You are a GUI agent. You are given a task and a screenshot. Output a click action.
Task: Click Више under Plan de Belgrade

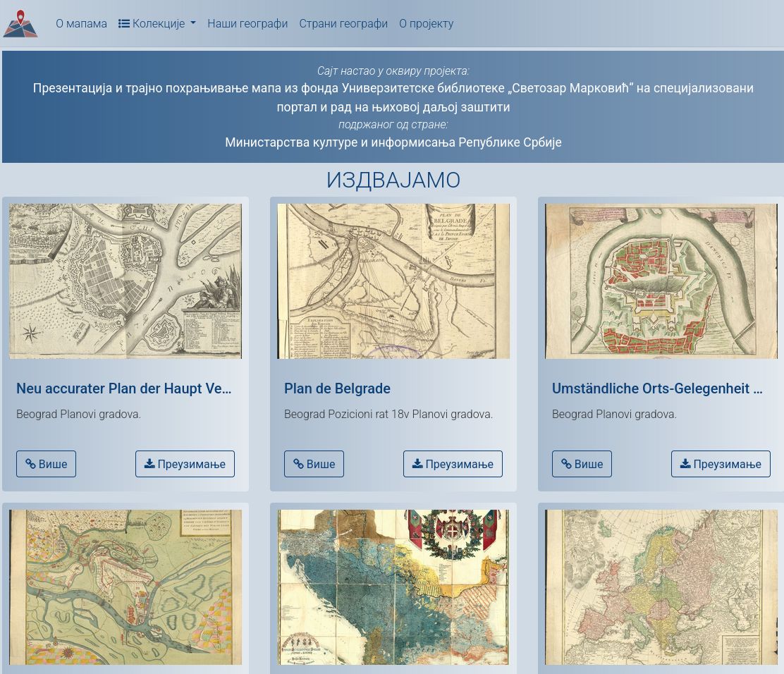point(314,464)
